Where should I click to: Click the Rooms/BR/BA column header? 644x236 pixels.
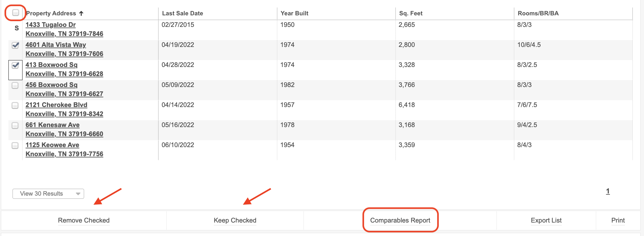tap(538, 13)
